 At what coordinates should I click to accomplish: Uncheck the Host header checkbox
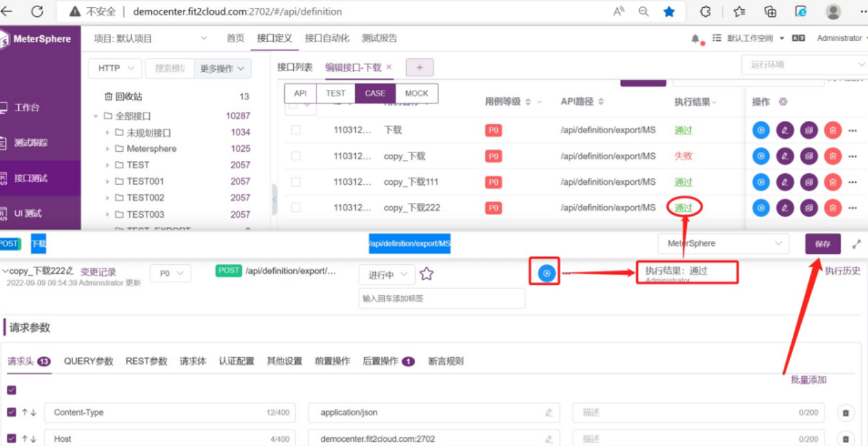(x=12, y=438)
